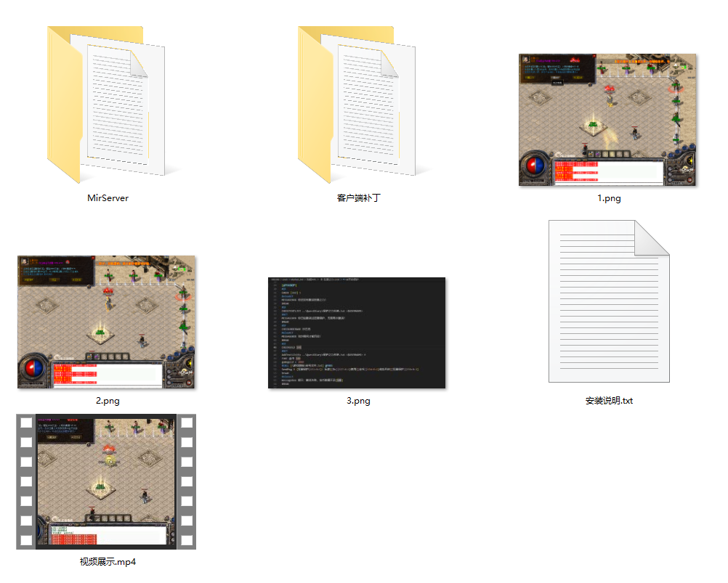Viewport: 728px width, 583px height.
Task: Select the 2.png image thumbnail
Action: [106, 322]
